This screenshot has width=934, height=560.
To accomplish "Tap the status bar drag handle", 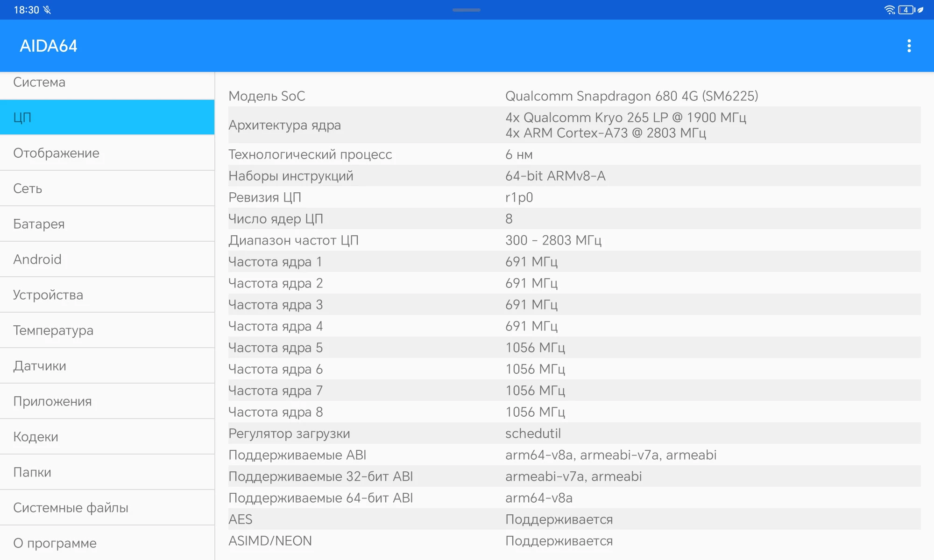I will [467, 10].
